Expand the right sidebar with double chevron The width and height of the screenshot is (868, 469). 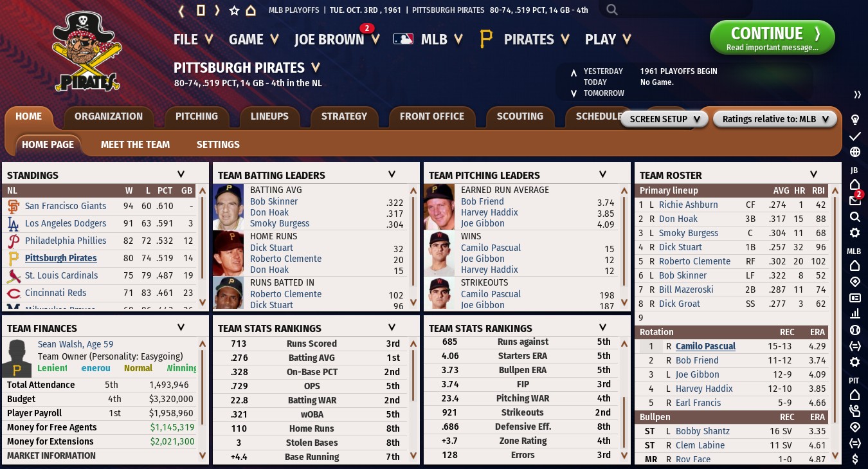(x=856, y=95)
